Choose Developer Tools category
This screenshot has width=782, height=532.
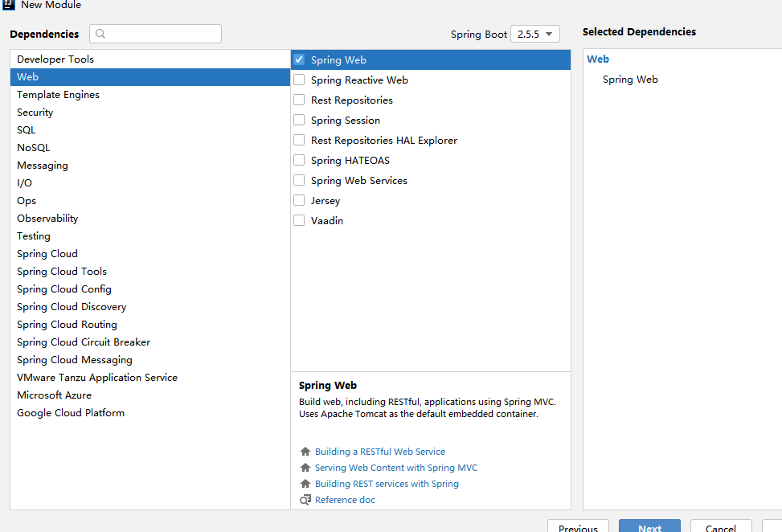55,59
